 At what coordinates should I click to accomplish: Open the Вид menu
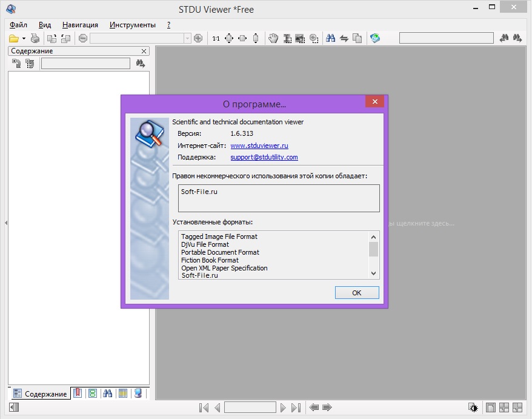[x=45, y=25]
